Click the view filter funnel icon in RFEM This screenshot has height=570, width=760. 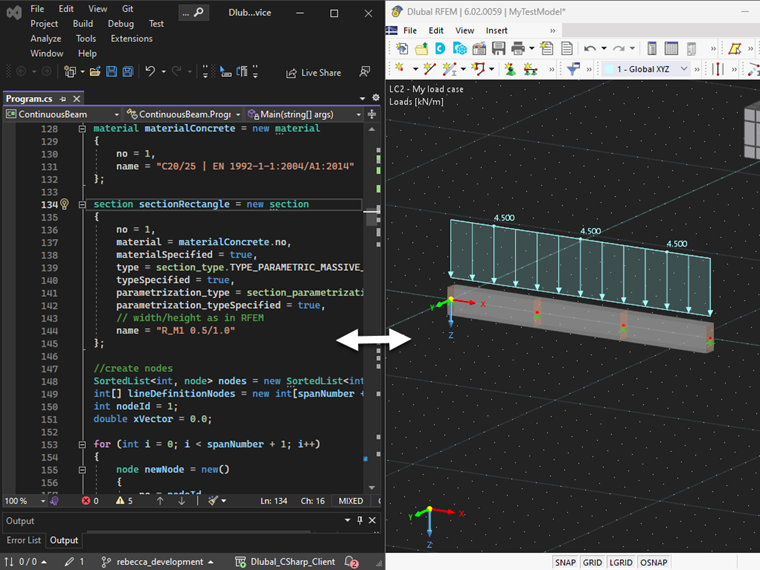573,69
